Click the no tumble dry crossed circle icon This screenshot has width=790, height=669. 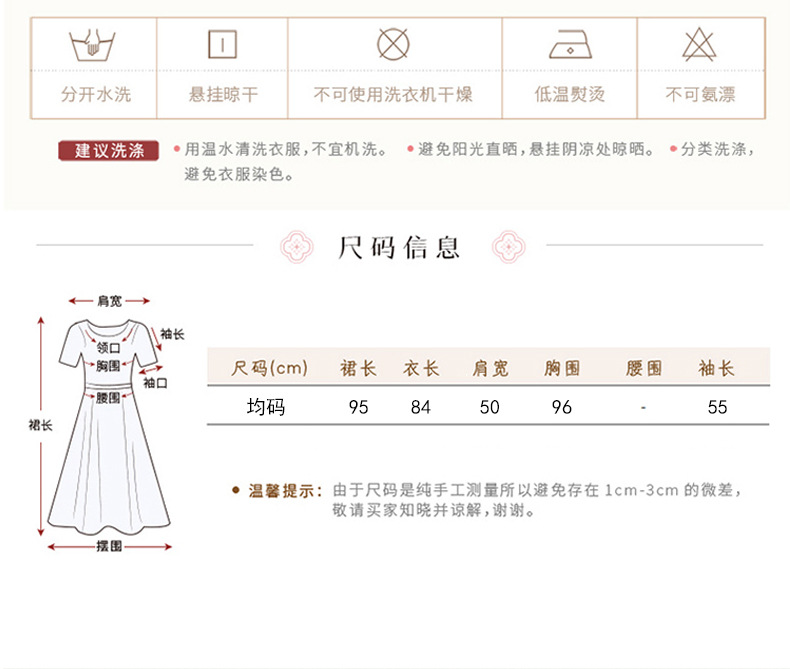[393, 44]
